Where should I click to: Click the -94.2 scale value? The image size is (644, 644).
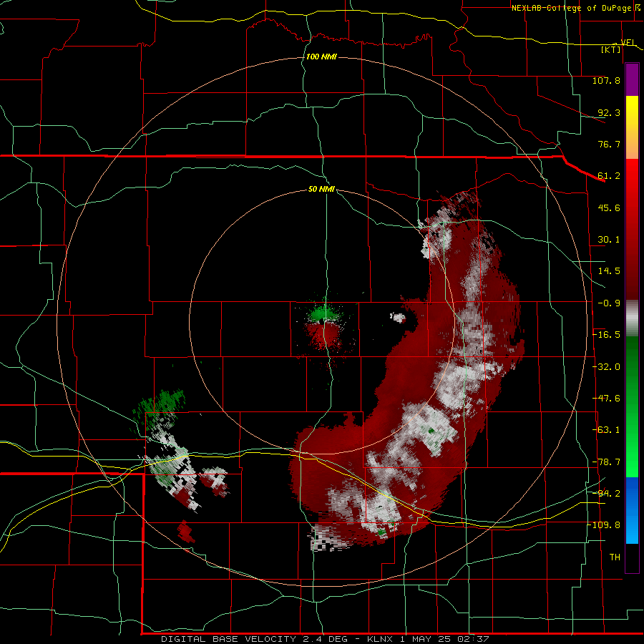pos(606,494)
